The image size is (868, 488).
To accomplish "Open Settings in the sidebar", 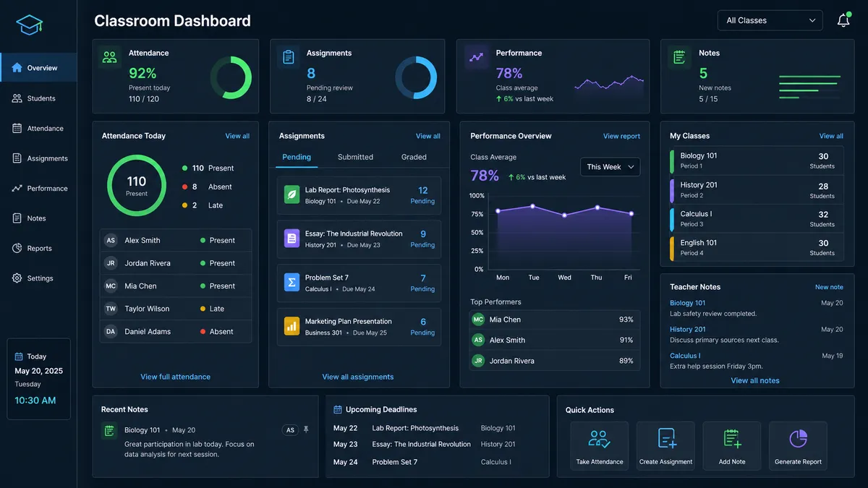I will tap(38, 278).
